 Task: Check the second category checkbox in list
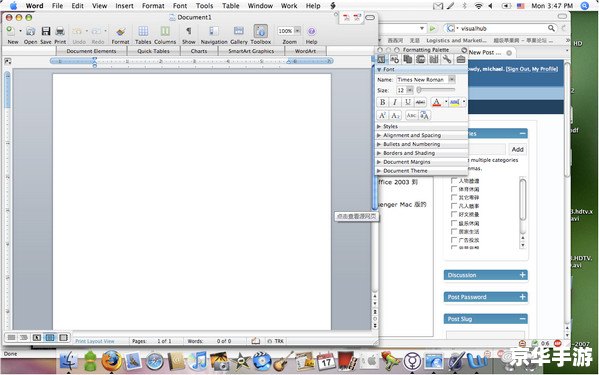pos(454,189)
